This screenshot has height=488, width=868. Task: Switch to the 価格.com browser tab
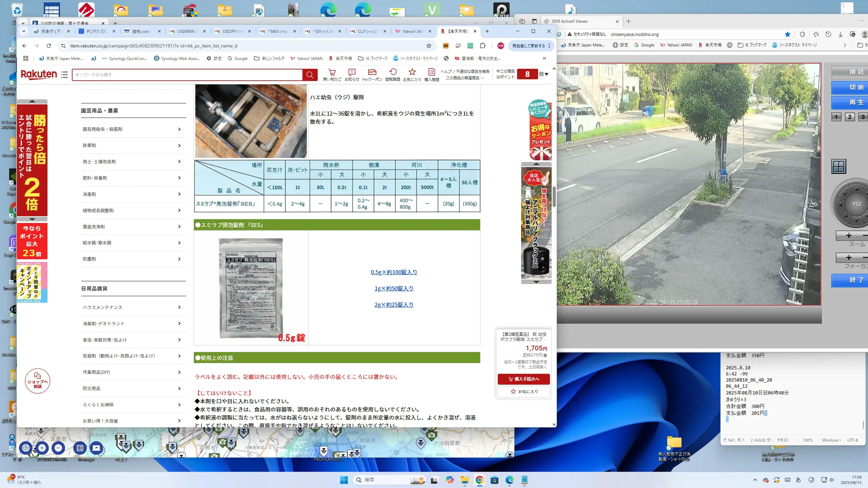tap(141, 31)
